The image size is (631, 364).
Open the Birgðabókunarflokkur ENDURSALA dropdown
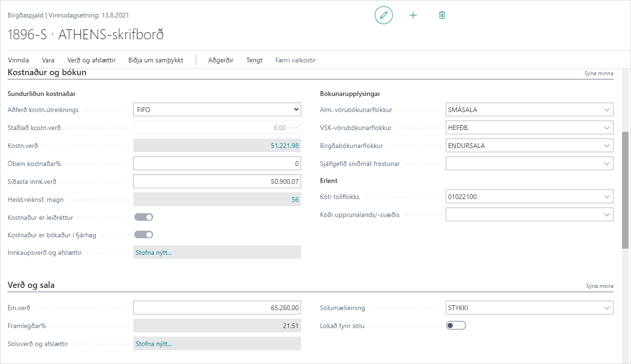[607, 146]
